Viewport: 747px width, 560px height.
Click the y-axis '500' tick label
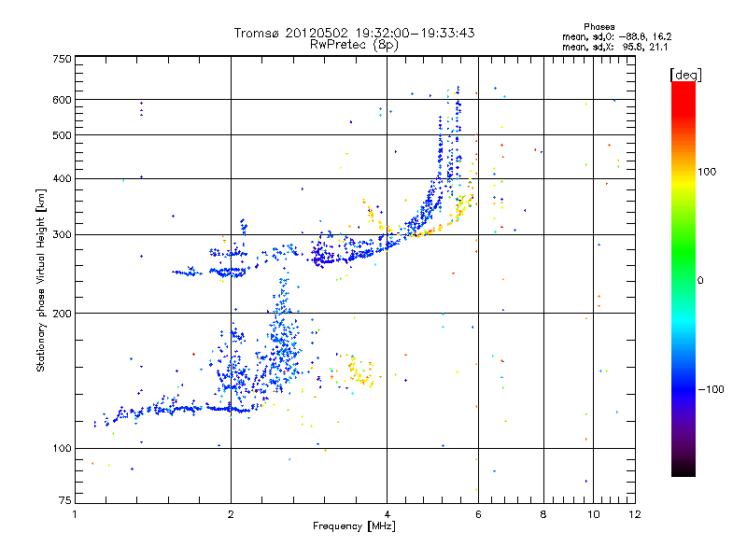tap(62, 135)
